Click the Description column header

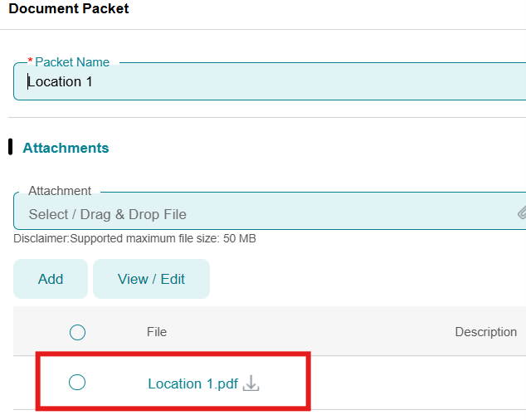[x=485, y=332]
